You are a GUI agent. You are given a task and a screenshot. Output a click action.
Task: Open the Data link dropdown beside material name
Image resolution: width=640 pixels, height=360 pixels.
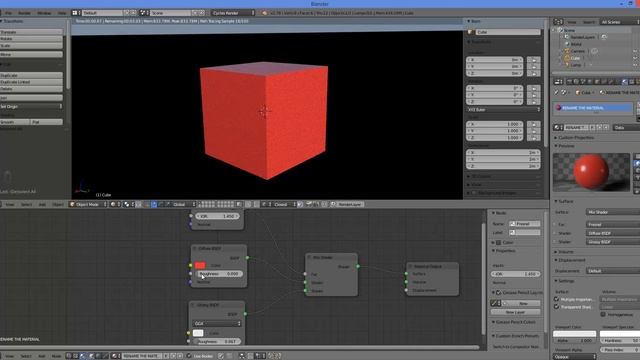(627, 128)
